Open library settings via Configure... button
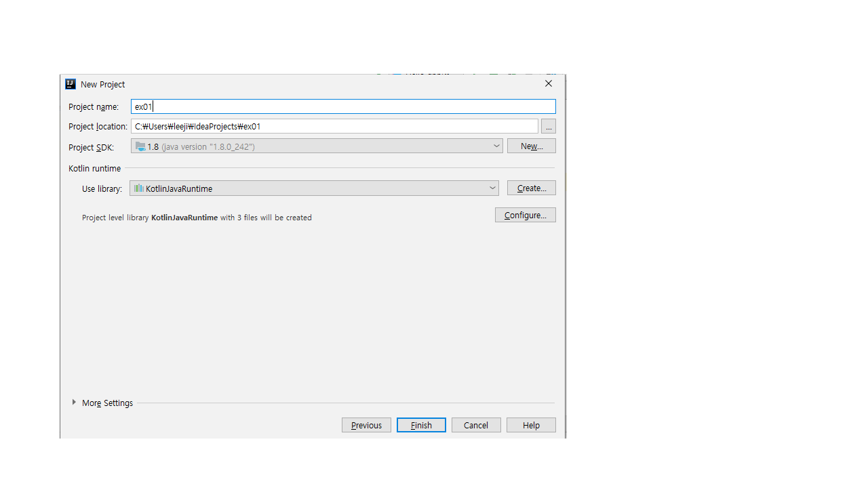 point(525,216)
